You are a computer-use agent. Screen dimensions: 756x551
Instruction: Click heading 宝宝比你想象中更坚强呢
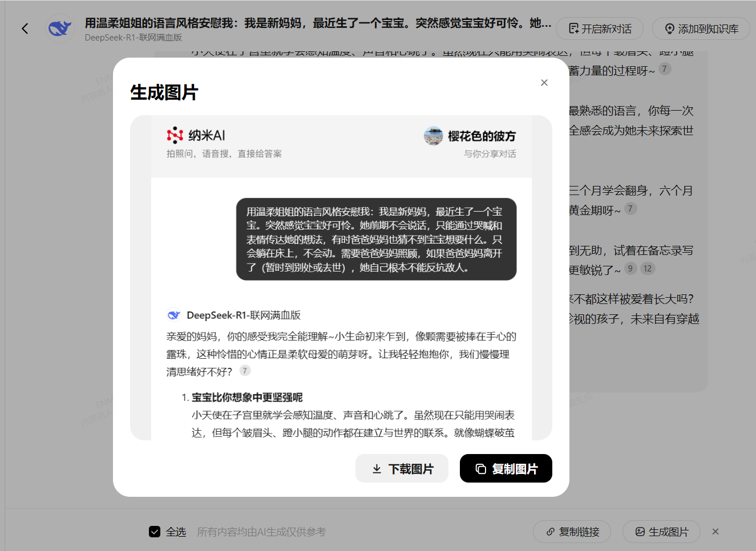click(x=247, y=397)
